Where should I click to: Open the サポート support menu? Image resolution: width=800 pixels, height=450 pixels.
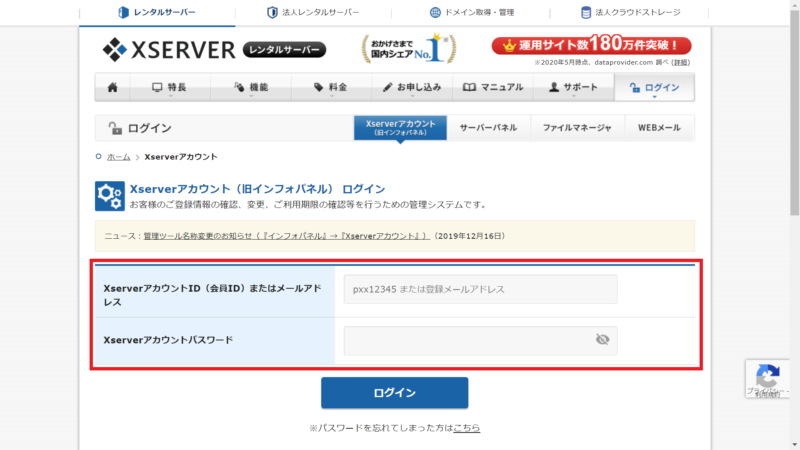point(573,87)
